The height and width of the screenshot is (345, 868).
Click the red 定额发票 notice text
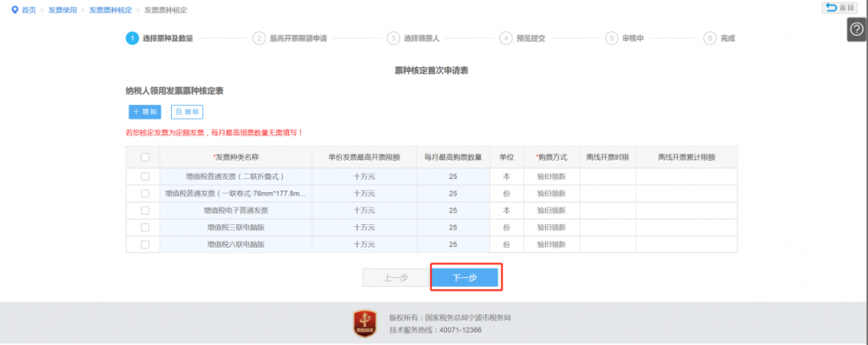[214, 133]
